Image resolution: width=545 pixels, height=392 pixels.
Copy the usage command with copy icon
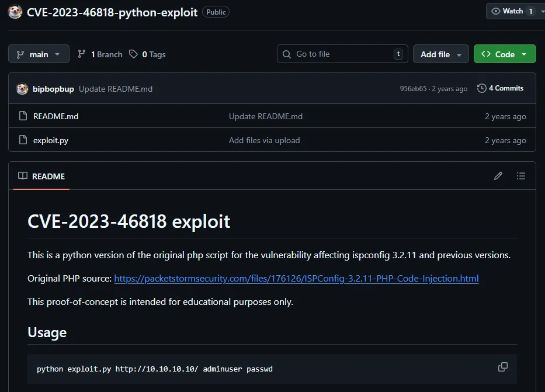pyautogui.click(x=502, y=367)
